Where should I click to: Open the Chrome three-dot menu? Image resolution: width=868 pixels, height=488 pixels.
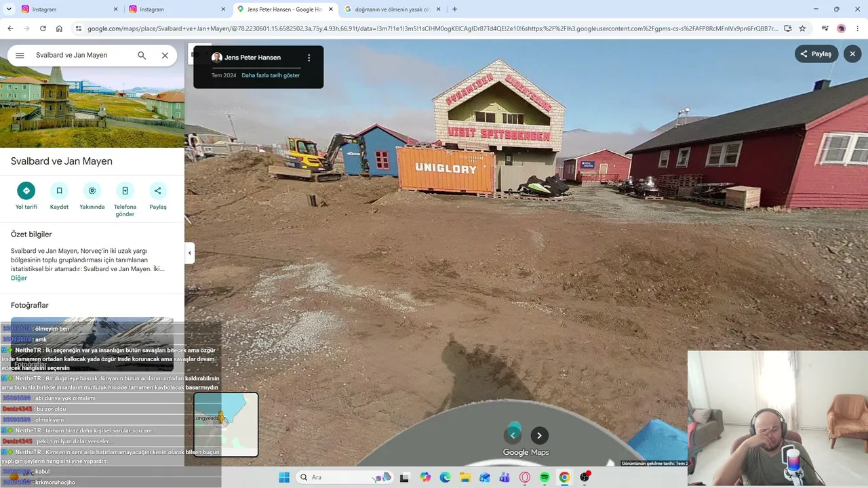click(858, 28)
